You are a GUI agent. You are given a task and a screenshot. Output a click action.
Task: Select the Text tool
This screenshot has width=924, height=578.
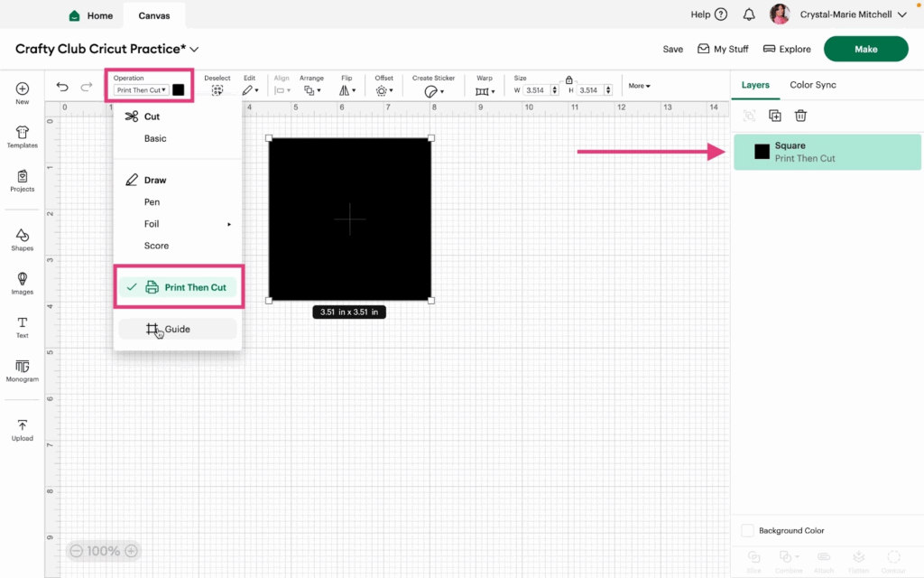click(22, 327)
